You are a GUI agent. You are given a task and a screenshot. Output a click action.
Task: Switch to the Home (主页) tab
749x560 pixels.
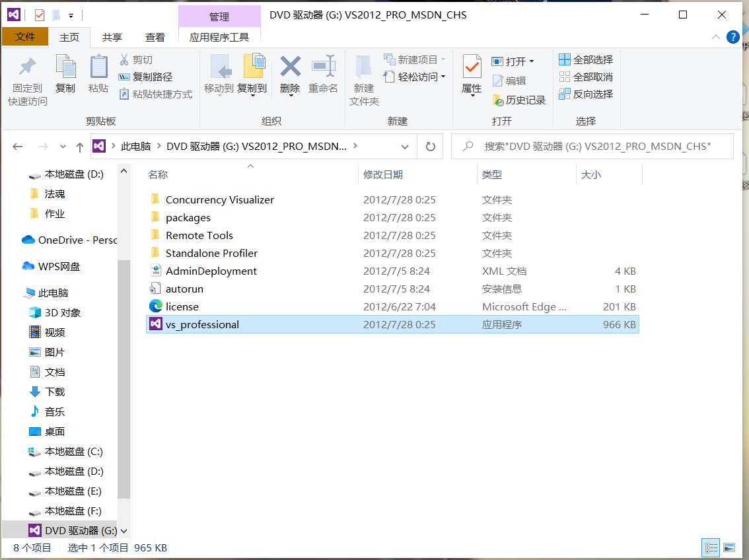click(x=69, y=37)
